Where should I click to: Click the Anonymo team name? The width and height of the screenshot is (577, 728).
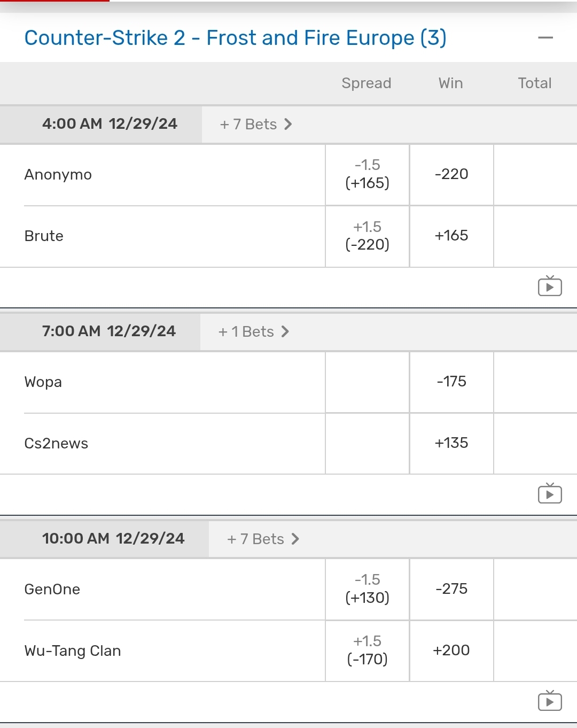58,175
